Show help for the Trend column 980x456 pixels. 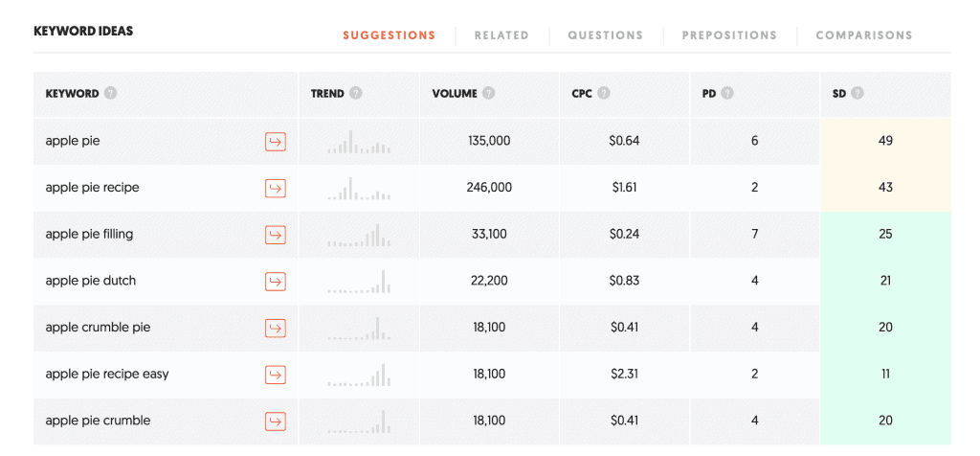point(356,94)
